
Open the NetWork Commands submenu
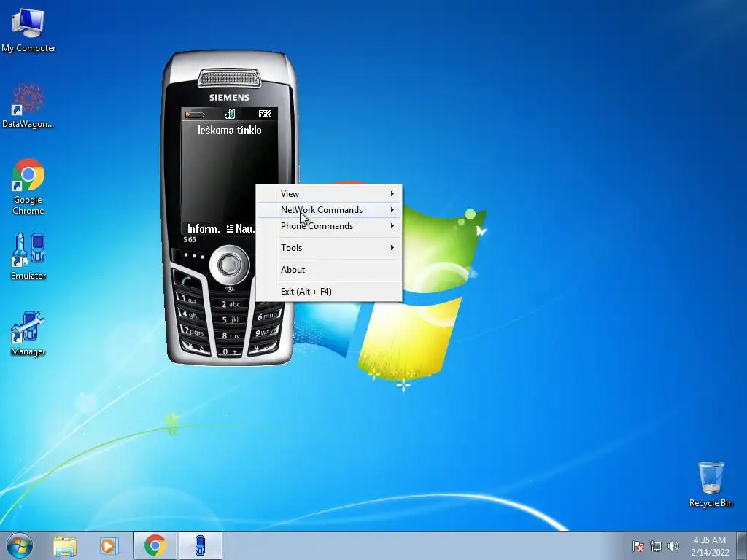(329, 210)
